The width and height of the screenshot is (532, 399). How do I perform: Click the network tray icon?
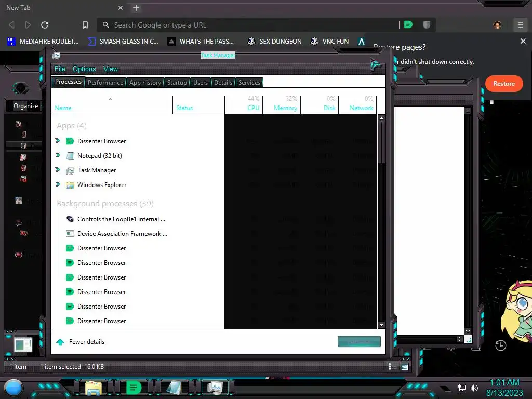[x=461, y=388]
